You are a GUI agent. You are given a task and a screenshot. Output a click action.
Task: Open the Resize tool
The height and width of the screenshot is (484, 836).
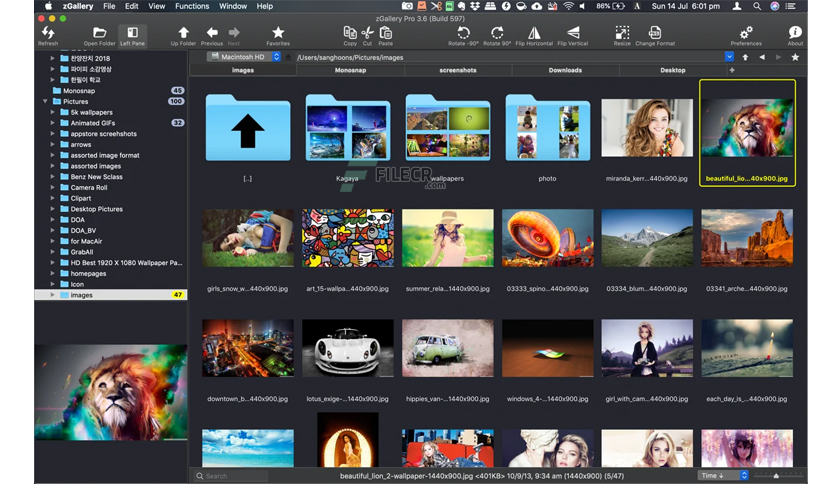coord(622,36)
